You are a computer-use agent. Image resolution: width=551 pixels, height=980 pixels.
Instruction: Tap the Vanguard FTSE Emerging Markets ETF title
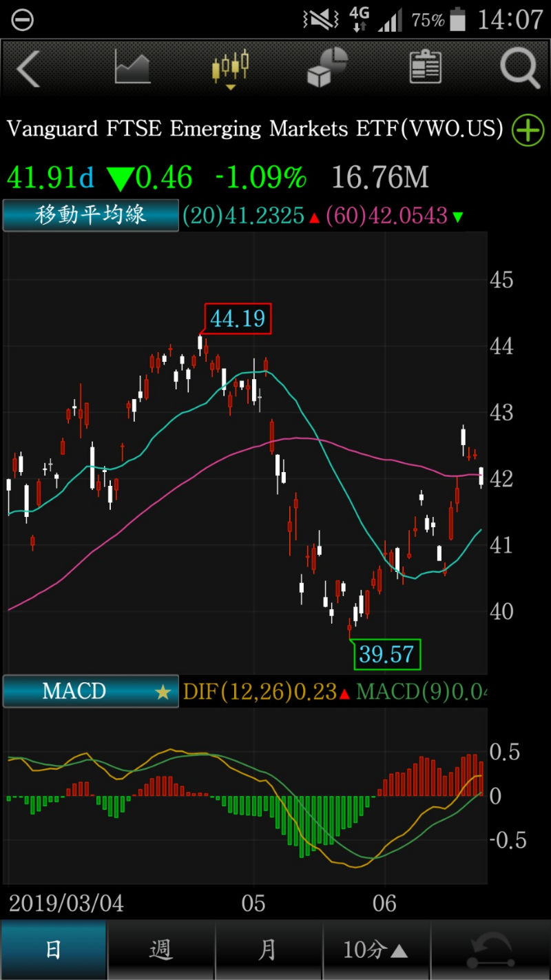point(256,129)
